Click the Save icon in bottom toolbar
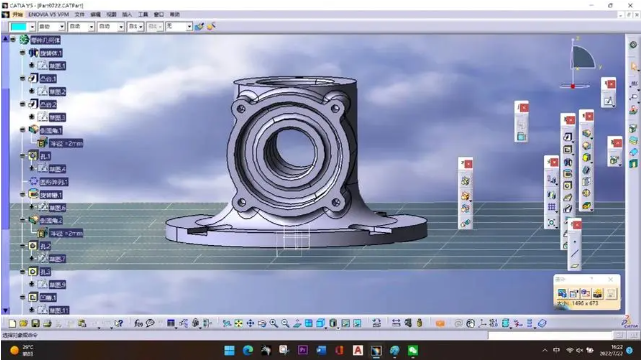 coord(36,324)
